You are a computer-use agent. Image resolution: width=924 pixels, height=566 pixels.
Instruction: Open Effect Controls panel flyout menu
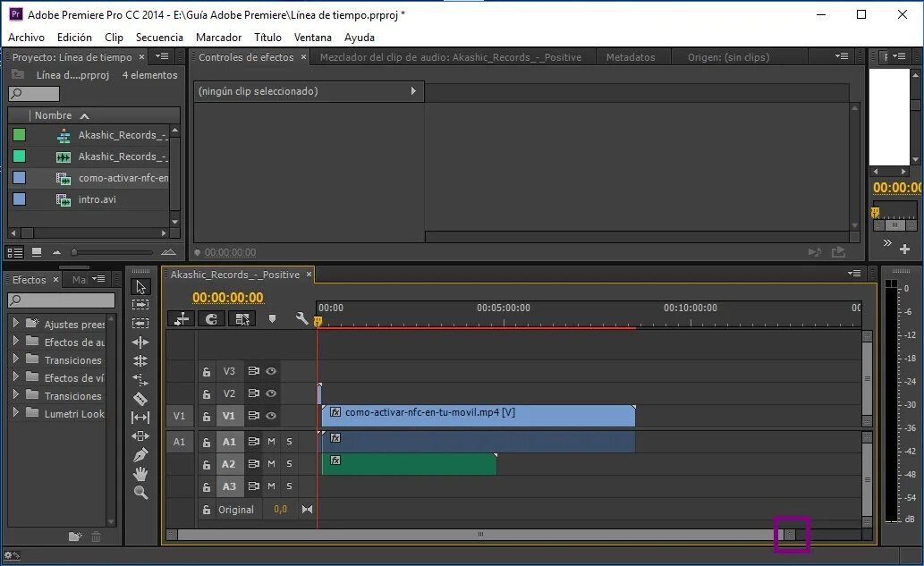coord(842,56)
